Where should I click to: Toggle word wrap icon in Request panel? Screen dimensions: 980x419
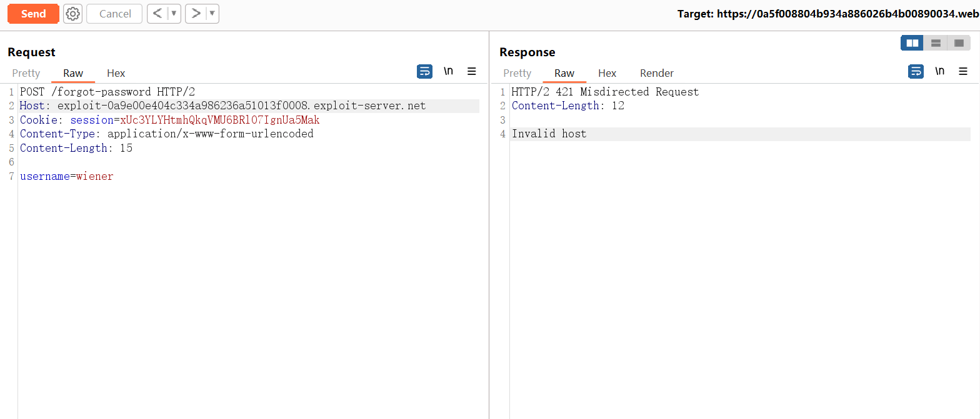[x=424, y=72]
